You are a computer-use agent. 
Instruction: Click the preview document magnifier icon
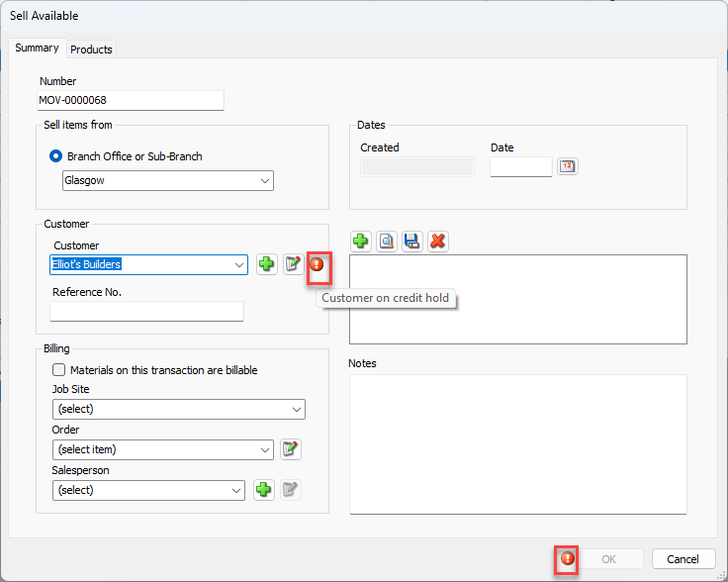(387, 242)
